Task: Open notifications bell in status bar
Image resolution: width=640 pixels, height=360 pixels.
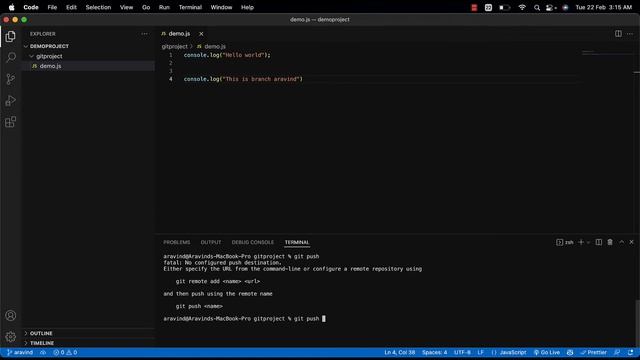Action: (631, 352)
